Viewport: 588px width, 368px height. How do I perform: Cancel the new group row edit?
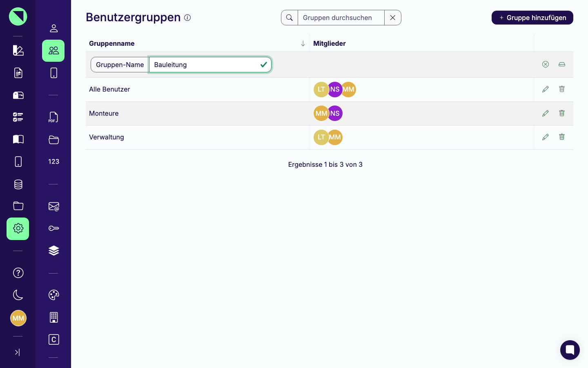tap(546, 64)
